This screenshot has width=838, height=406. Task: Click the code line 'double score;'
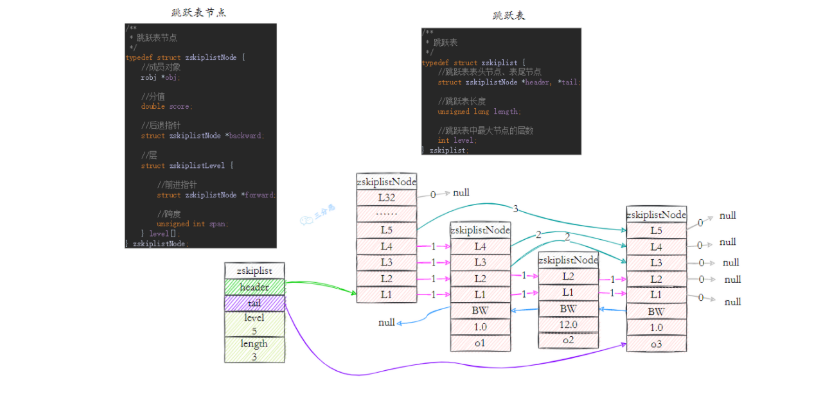point(166,106)
